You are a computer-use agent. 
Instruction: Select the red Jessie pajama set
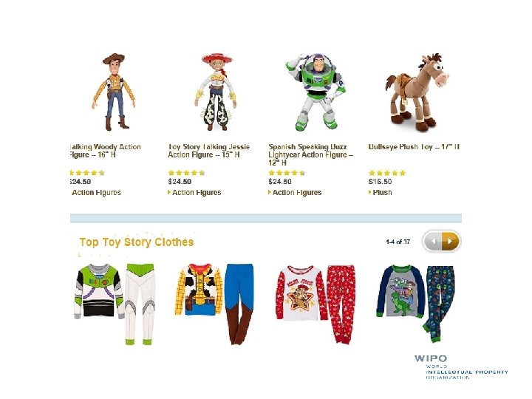tap(316, 304)
